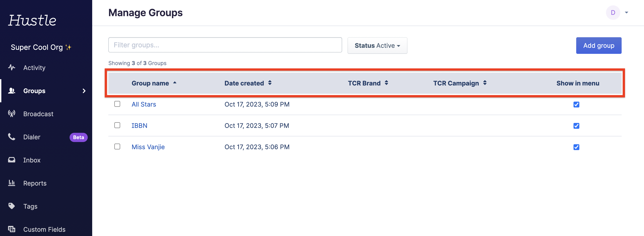Expand the Groups submenu chevron
Image resolution: width=644 pixels, height=236 pixels.
[x=84, y=91]
